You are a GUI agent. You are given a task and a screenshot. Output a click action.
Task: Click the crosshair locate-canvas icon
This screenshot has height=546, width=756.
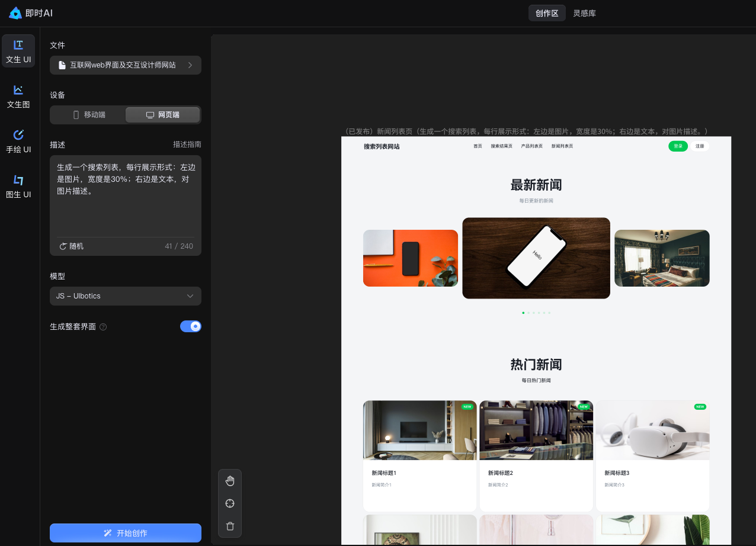(x=230, y=503)
